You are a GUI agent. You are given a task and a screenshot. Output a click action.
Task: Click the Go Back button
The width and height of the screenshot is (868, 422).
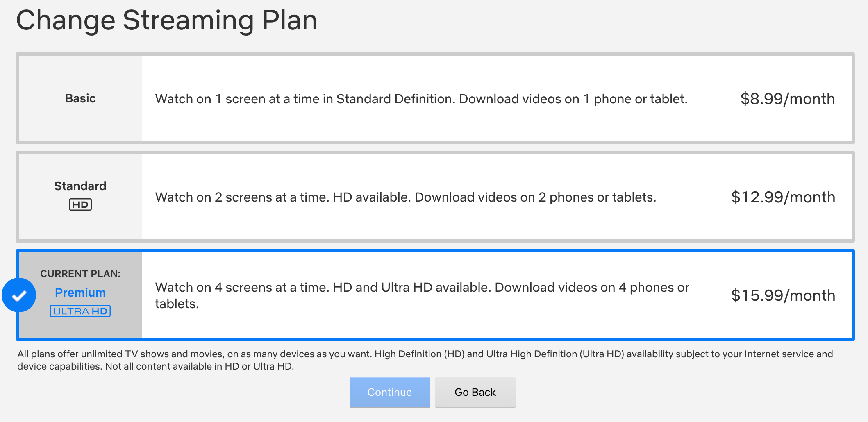pos(475,392)
